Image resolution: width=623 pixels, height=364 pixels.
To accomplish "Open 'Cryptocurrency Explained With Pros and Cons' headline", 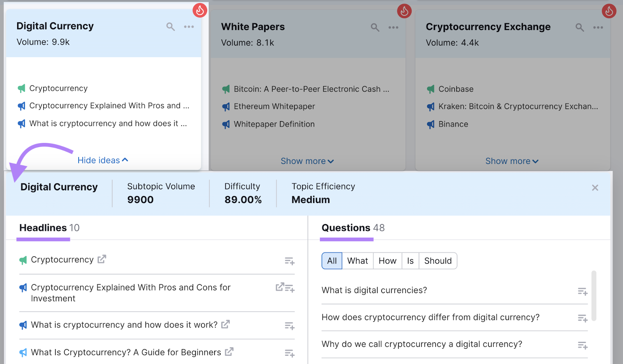I will [x=131, y=293].
